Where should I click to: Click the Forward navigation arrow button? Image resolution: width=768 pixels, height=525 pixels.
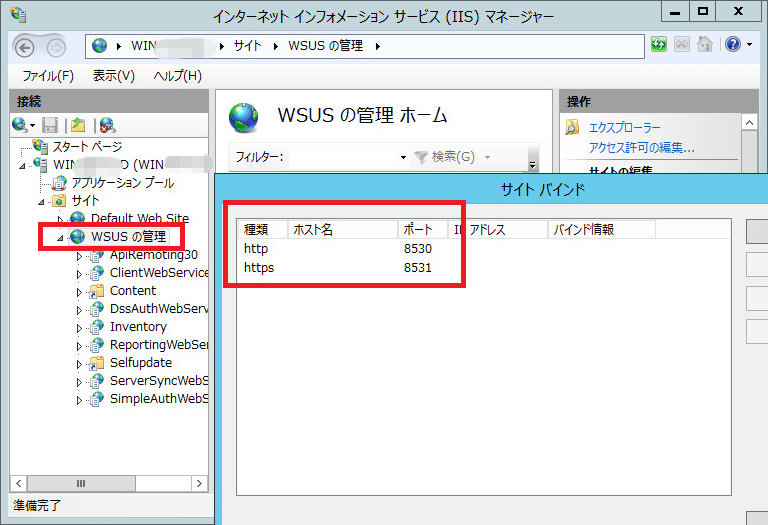(x=56, y=48)
